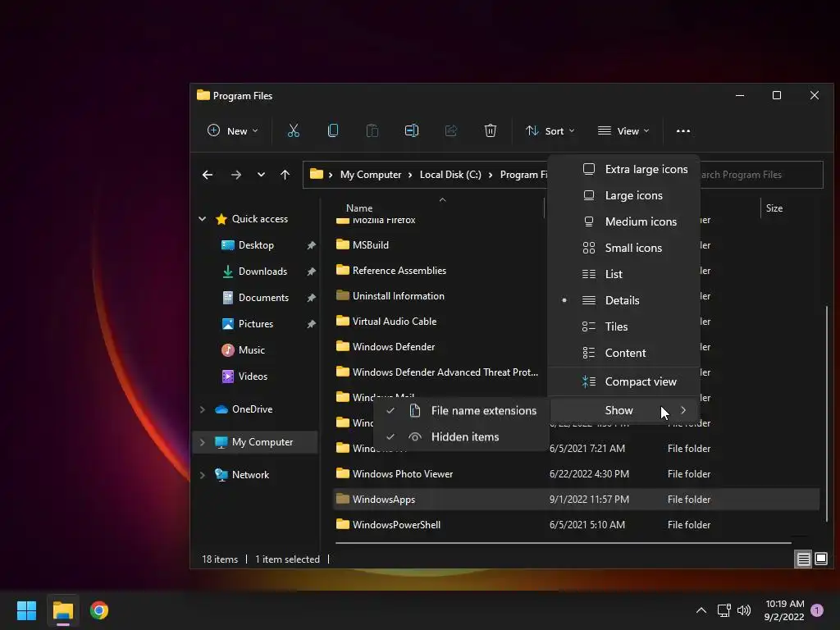Open the See more three-dots menu
This screenshot has width=840, height=630.
[683, 130]
